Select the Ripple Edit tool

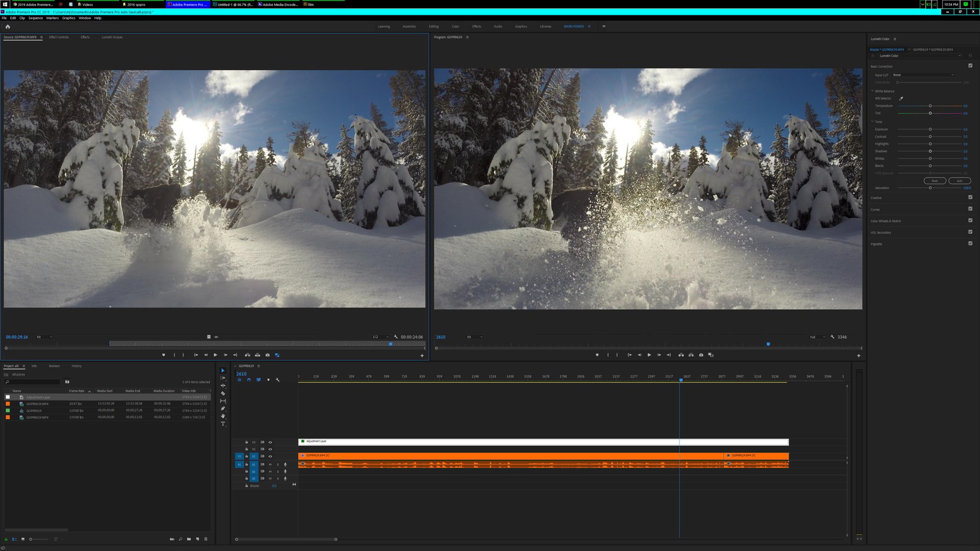223,386
